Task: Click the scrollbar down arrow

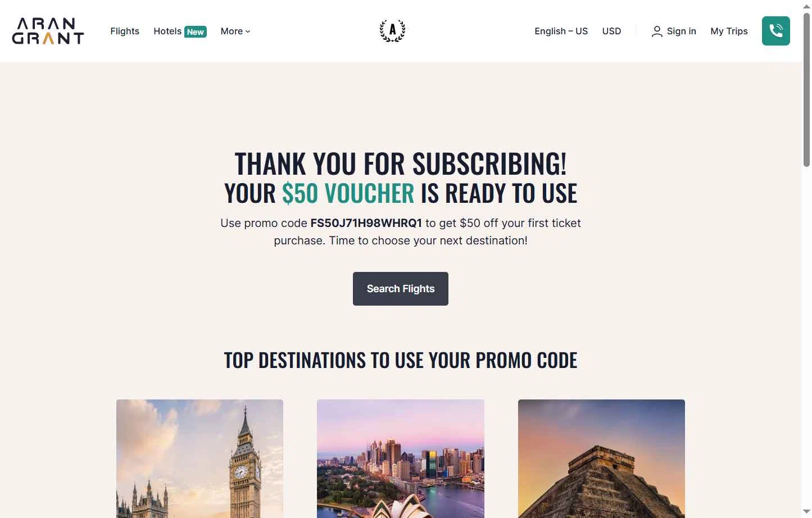Action: coord(806,512)
